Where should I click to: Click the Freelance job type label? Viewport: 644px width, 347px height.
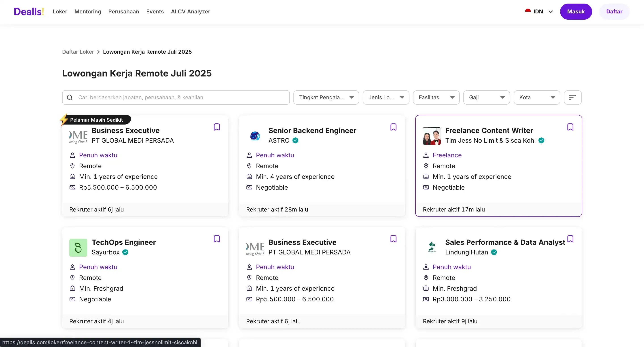447,155
